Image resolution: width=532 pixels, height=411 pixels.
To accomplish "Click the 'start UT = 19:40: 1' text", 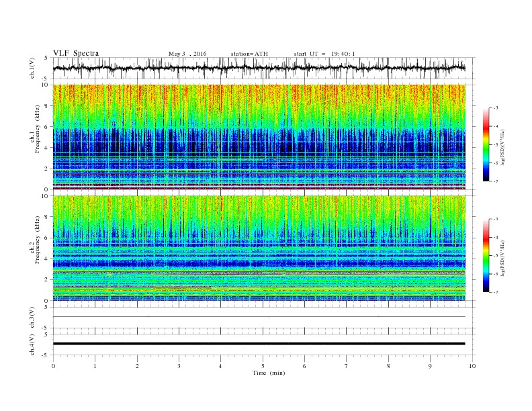I will click(x=324, y=54).
